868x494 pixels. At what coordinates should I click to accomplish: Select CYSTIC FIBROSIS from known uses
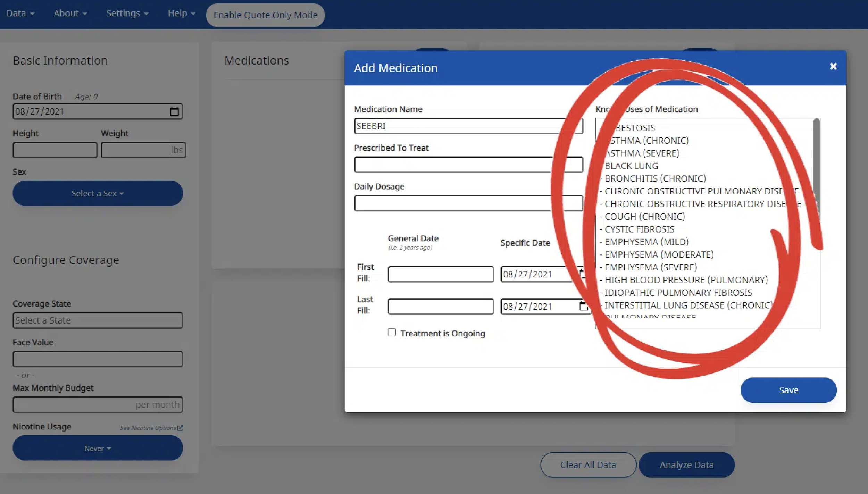click(x=639, y=229)
